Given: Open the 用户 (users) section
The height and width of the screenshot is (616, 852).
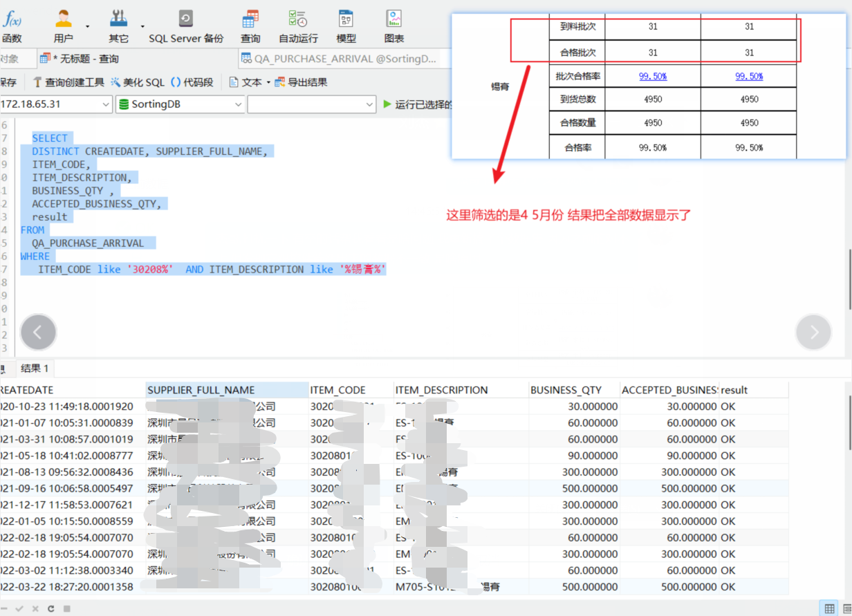Looking at the screenshot, I should coord(64,26).
